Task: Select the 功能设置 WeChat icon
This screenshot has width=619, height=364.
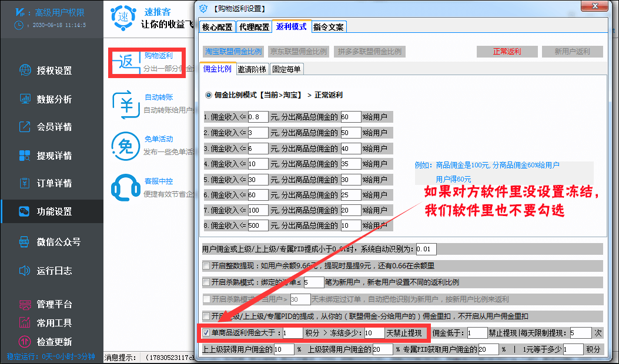Action: coord(25,211)
